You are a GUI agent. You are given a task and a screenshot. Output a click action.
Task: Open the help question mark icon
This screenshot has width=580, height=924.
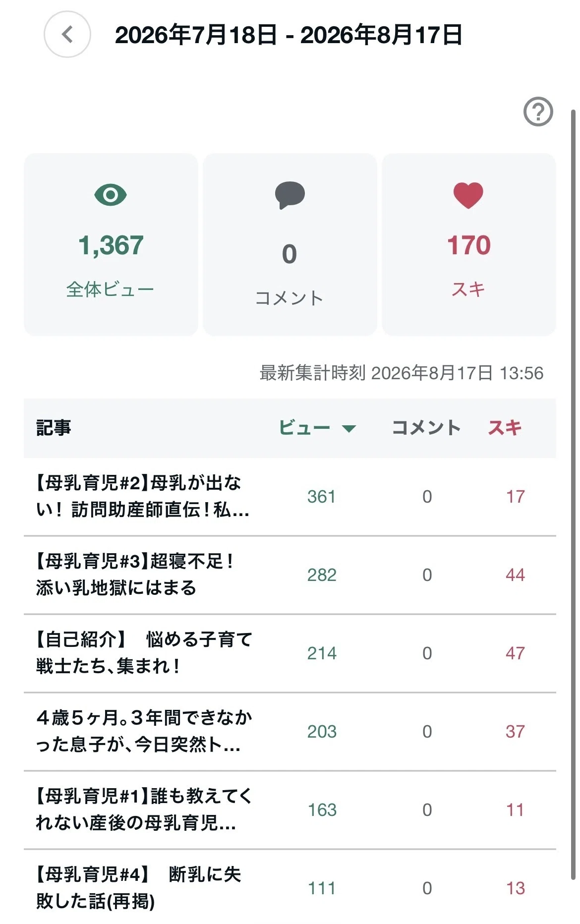(x=538, y=112)
